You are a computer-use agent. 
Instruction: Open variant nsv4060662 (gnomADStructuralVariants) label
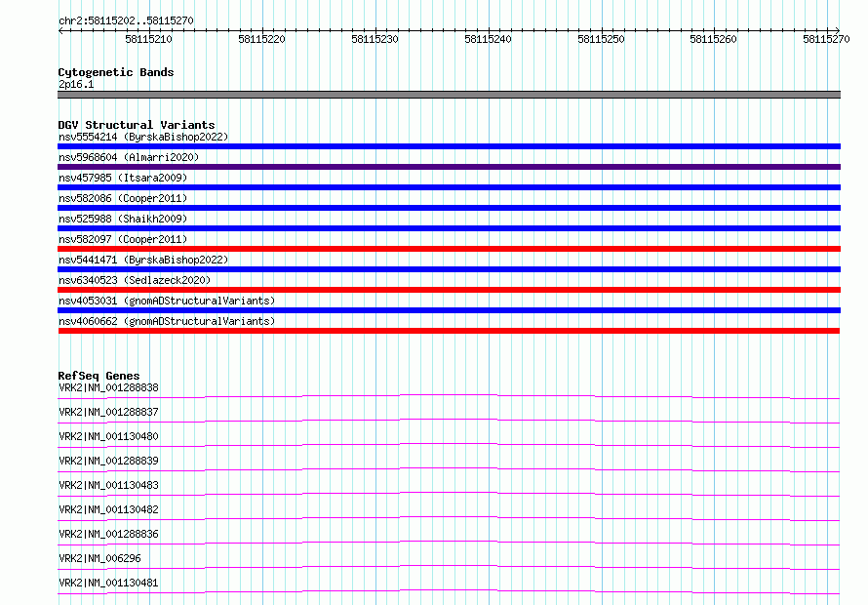pyautogui.click(x=167, y=321)
